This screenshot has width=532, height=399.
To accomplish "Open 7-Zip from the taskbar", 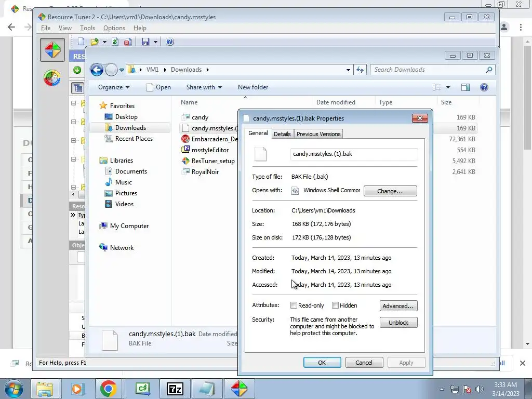I will point(175,389).
